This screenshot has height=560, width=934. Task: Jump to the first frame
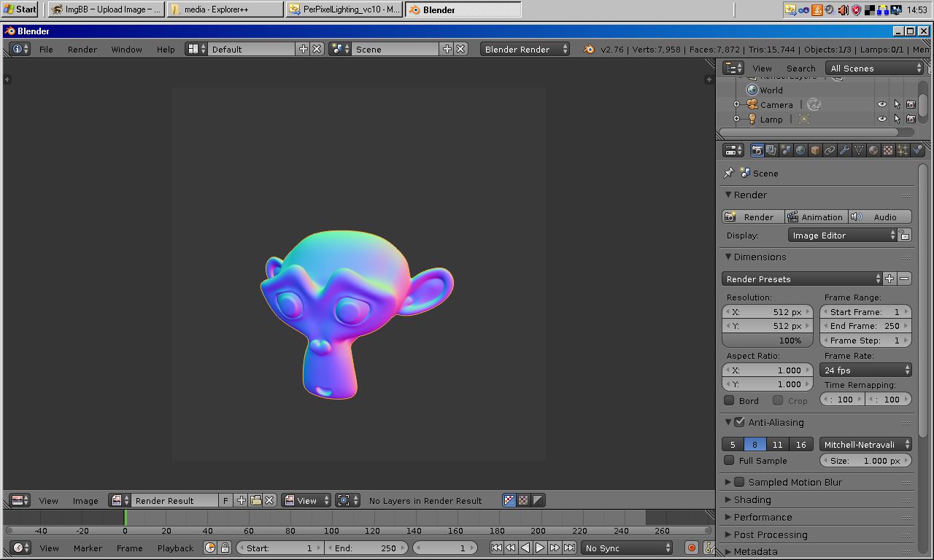[496, 548]
